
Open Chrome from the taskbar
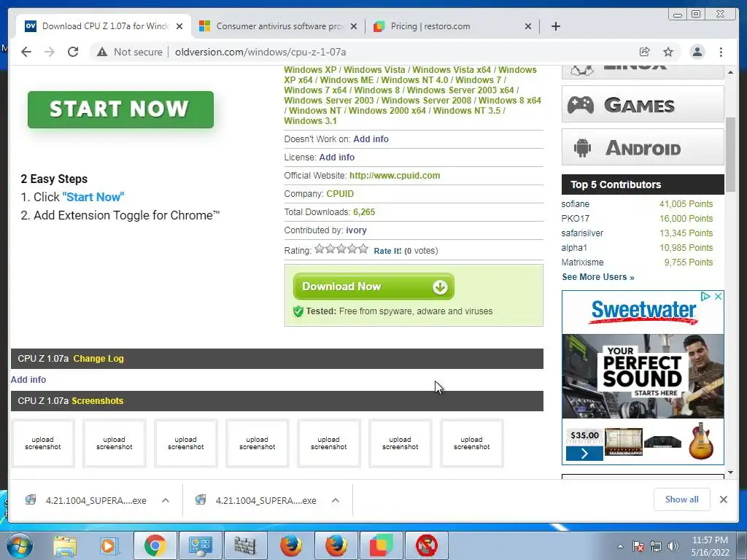(x=155, y=545)
